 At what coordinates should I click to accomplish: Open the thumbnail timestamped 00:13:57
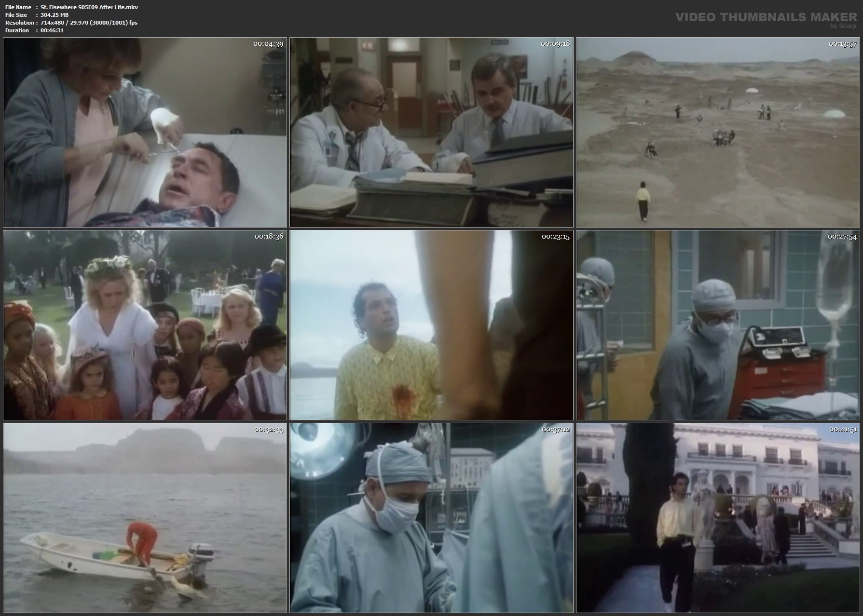coord(718,132)
